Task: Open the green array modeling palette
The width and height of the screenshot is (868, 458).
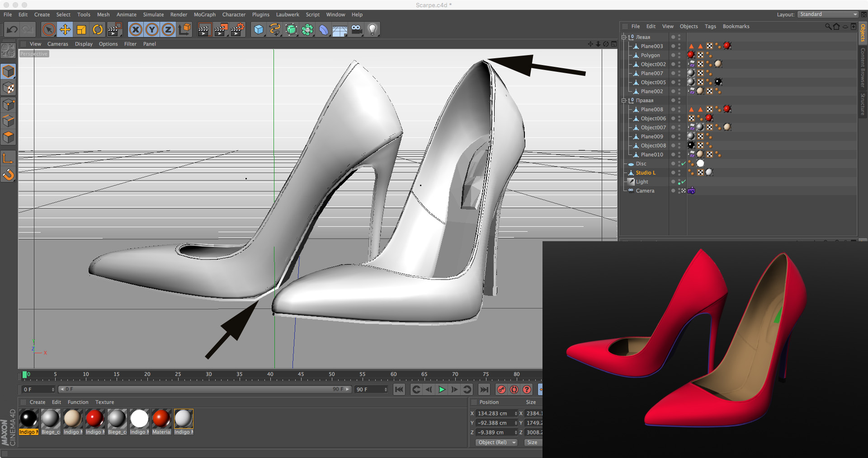Action: click(x=308, y=30)
